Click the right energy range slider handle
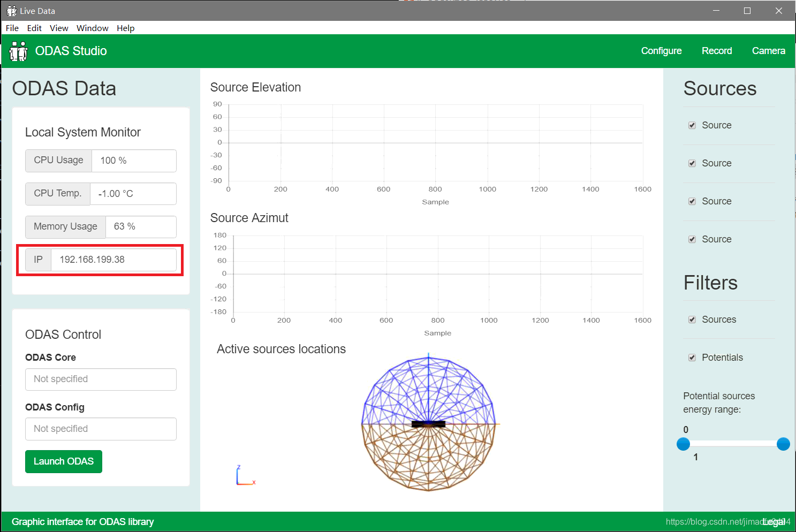 tap(783, 444)
